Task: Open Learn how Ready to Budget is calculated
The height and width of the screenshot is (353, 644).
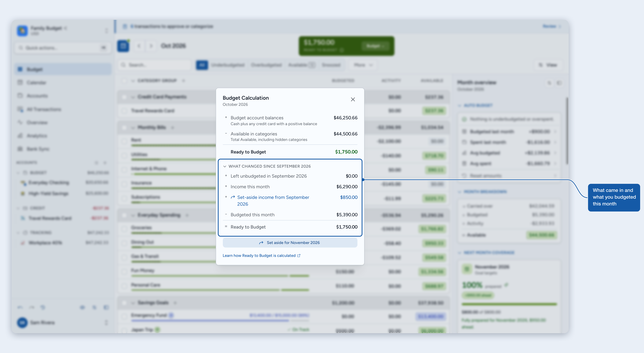Action: (261, 256)
